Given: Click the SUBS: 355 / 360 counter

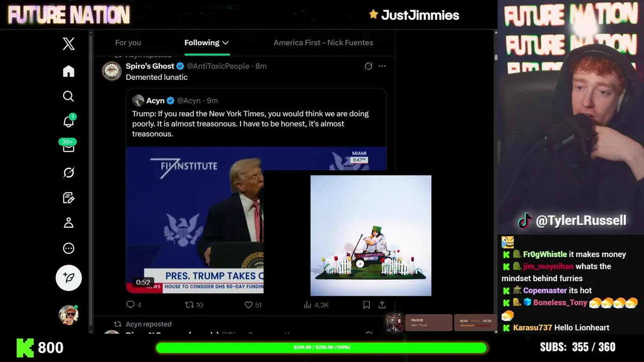Looking at the screenshot, I should tap(578, 347).
